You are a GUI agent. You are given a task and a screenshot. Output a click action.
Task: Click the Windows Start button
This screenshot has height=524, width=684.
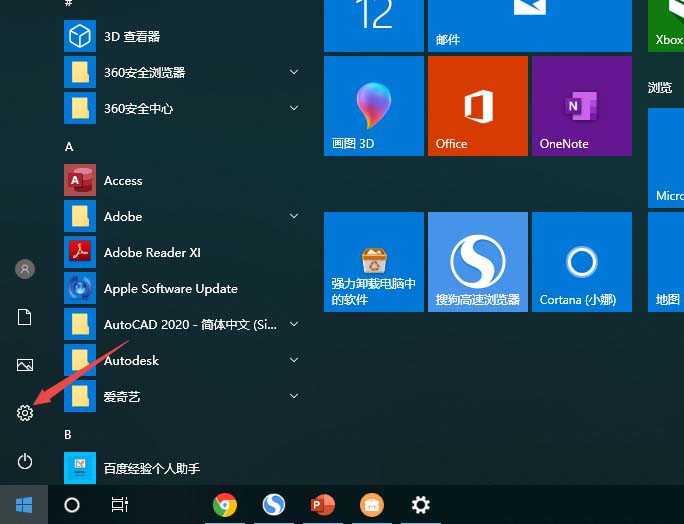24,505
